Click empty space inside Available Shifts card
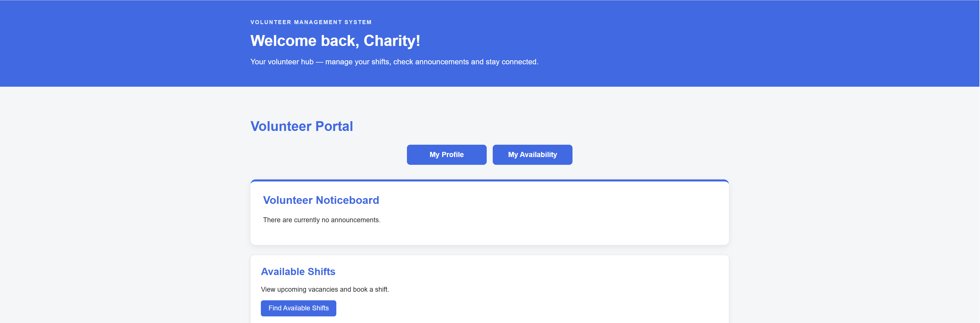The width and height of the screenshot is (980, 323). (x=552, y=293)
